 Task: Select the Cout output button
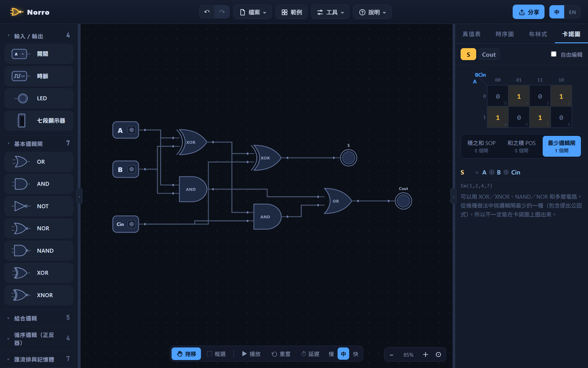(489, 54)
